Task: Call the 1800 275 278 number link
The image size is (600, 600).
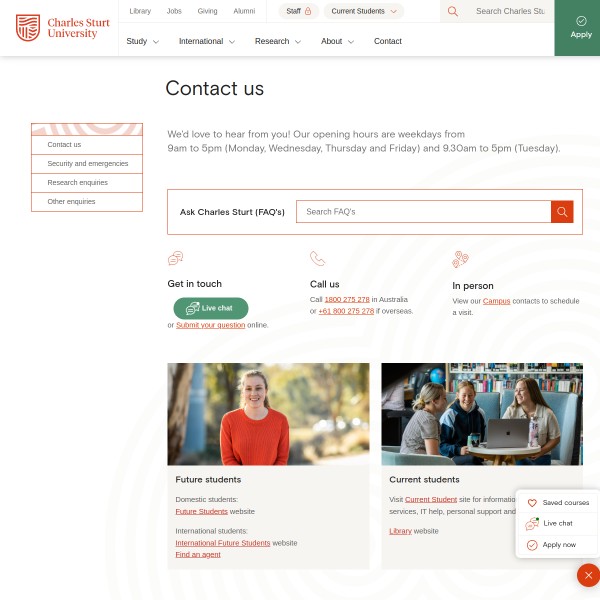Action: point(347,299)
